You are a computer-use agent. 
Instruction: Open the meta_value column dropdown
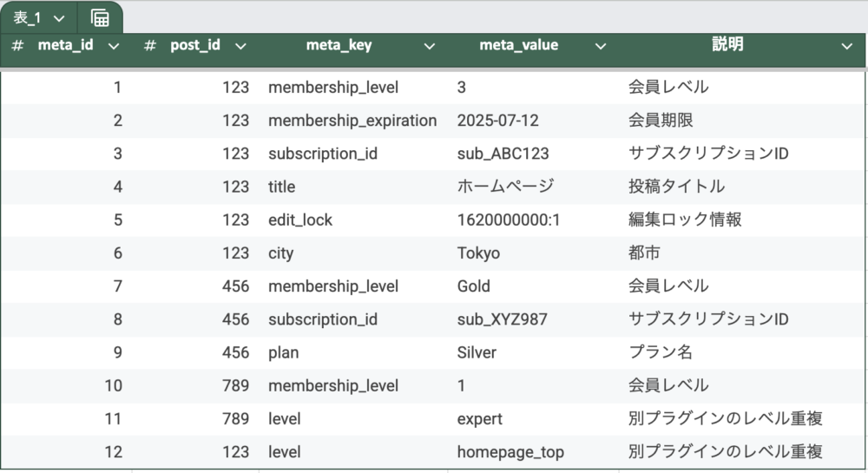tap(600, 47)
